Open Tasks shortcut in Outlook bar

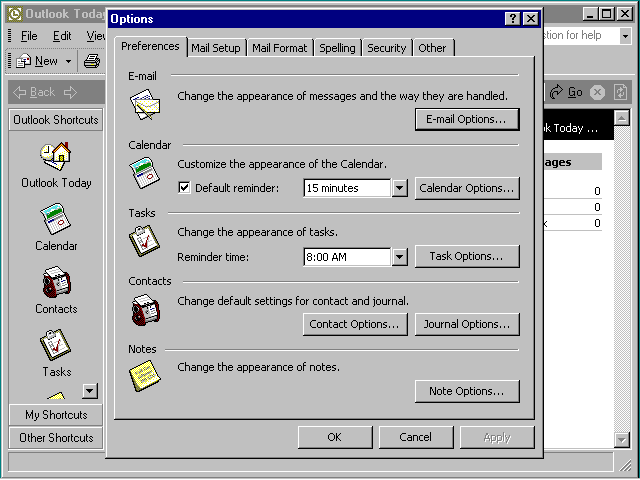56,353
